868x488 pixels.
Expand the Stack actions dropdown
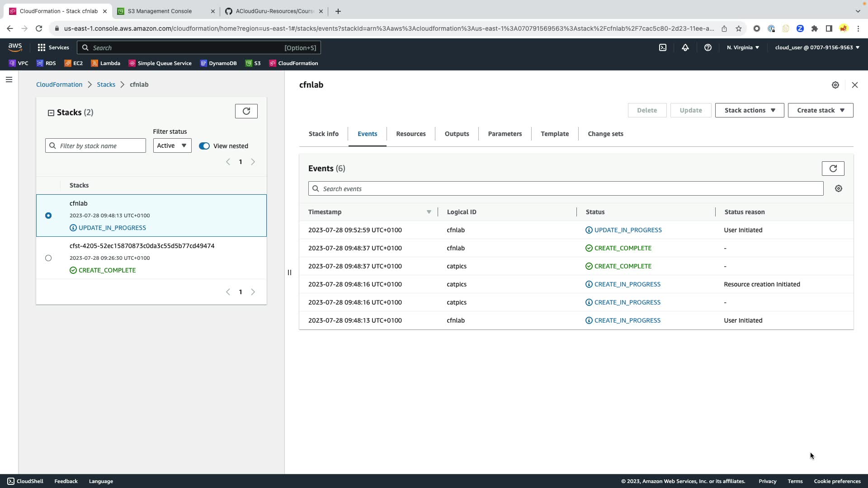(749, 110)
